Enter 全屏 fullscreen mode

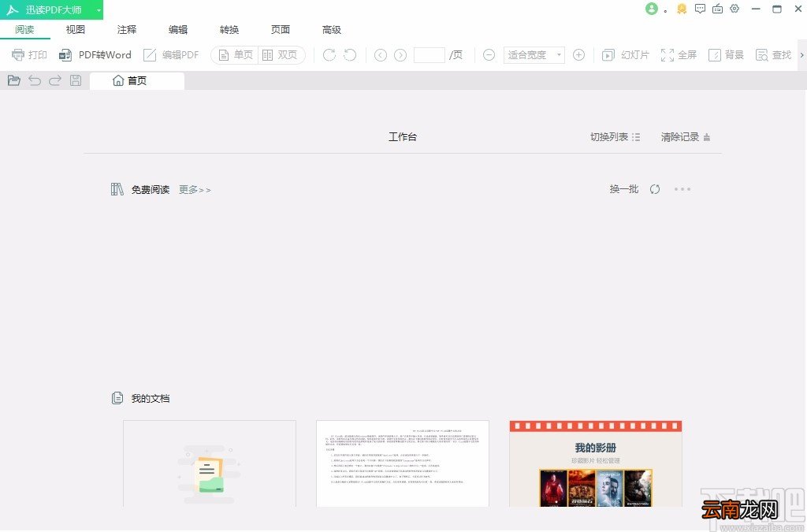coord(679,54)
